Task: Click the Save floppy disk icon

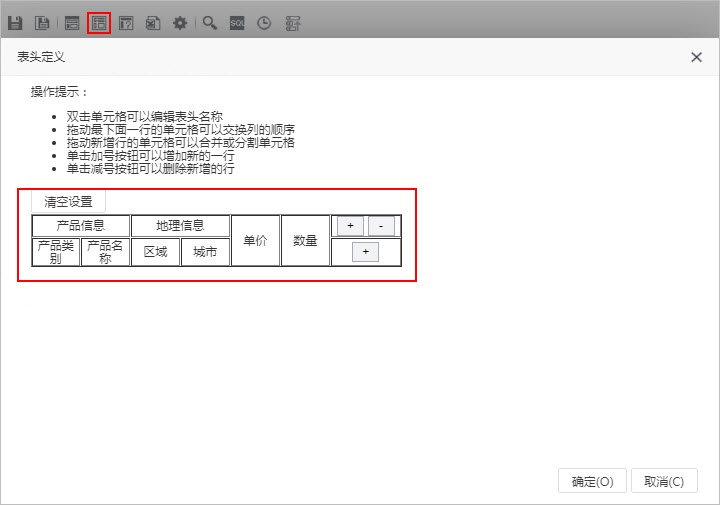Action: coord(15,23)
